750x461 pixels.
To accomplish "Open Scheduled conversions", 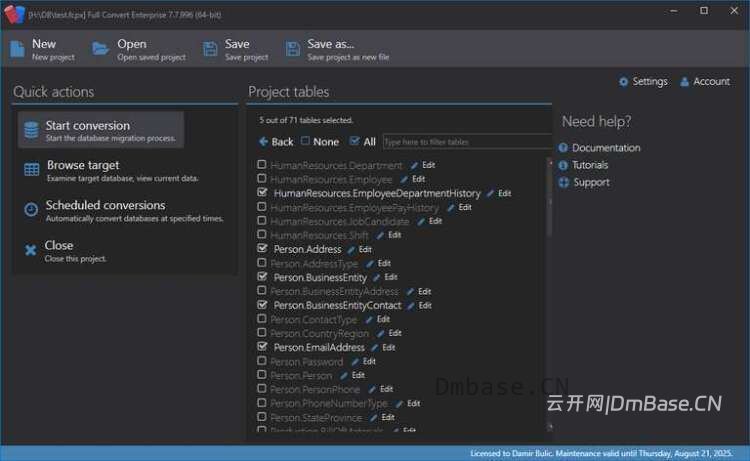I will [124, 210].
